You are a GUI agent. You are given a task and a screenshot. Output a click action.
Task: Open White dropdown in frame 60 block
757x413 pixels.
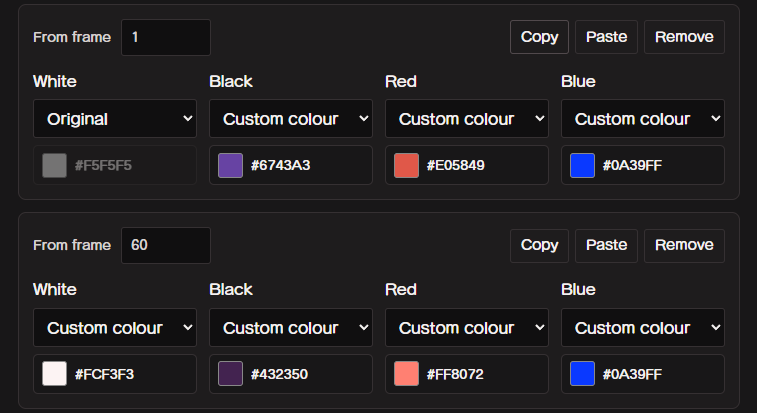(x=115, y=328)
